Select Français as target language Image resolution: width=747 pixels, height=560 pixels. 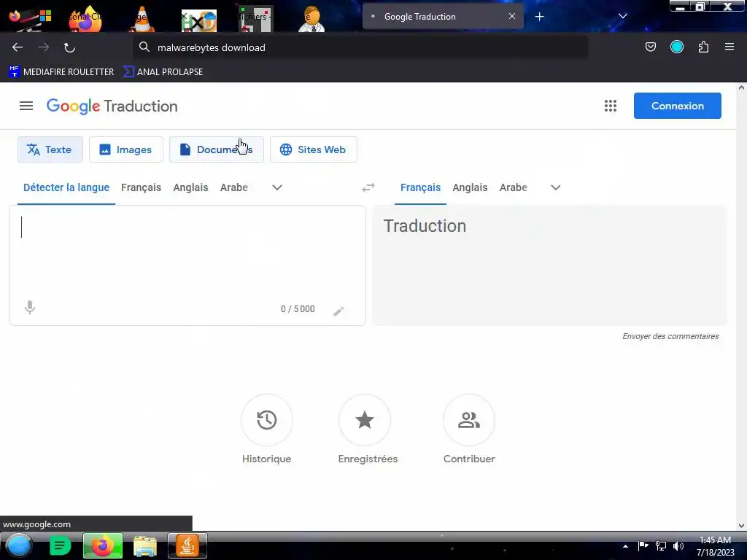click(420, 187)
